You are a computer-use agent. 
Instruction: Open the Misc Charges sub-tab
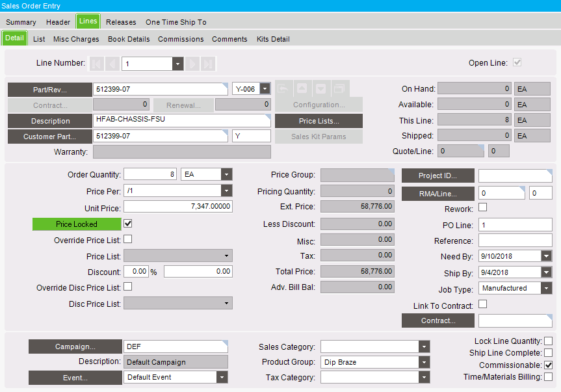click(76, 39)
